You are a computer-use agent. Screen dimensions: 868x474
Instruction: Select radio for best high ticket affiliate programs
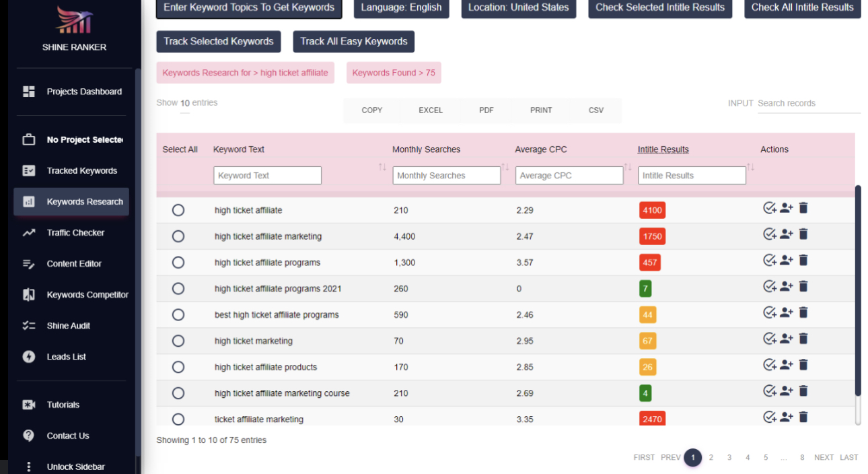178,314
